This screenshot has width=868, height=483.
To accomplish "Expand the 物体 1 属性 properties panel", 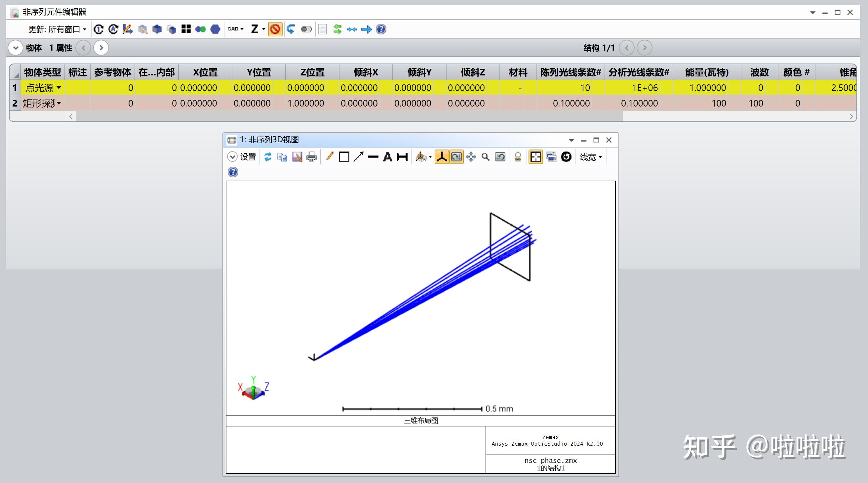I will [16, 48].
